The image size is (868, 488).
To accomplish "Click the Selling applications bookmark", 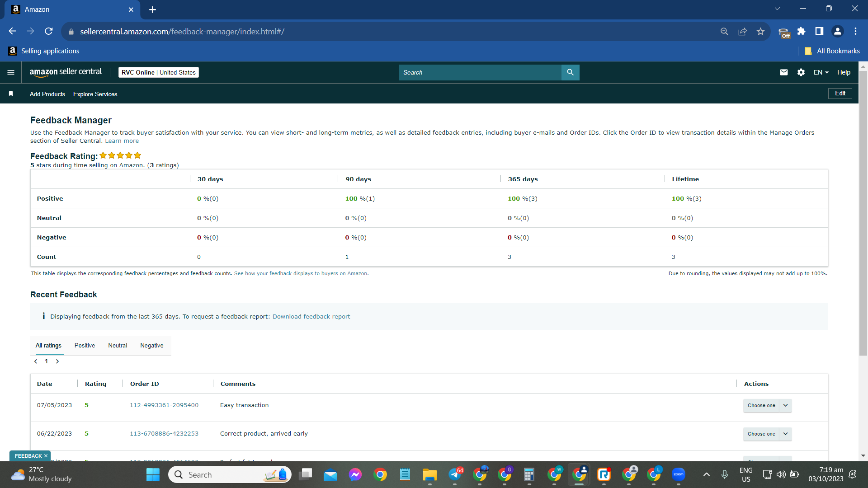I will pos(44,51).
